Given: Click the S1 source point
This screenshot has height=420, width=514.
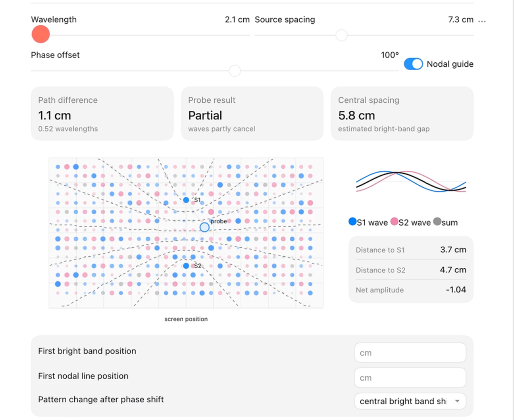Looking at the screenshot, I should pos(186,200).
